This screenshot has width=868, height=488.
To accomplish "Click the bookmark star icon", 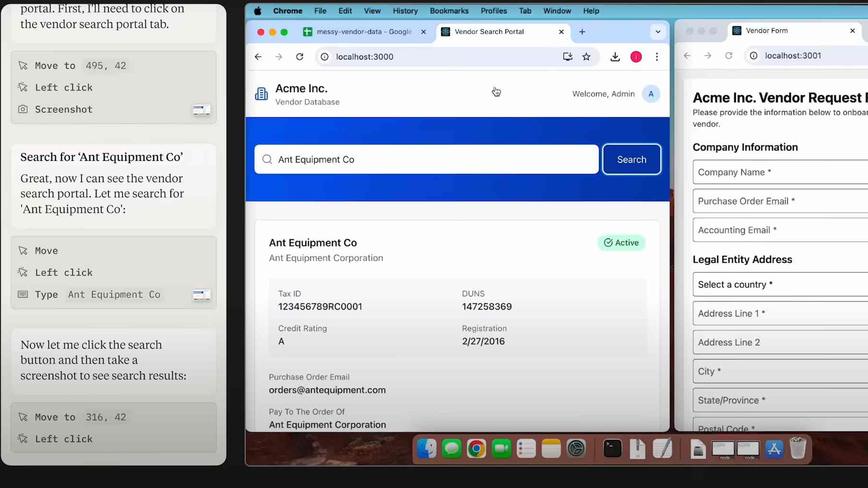I will [586, 57].
